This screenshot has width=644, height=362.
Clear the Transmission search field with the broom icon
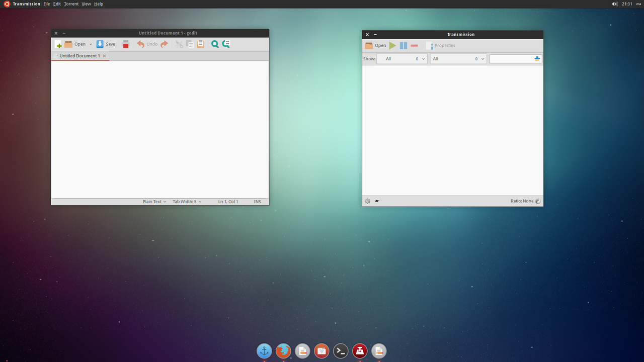pyautogui.click(x=537, y=59)
